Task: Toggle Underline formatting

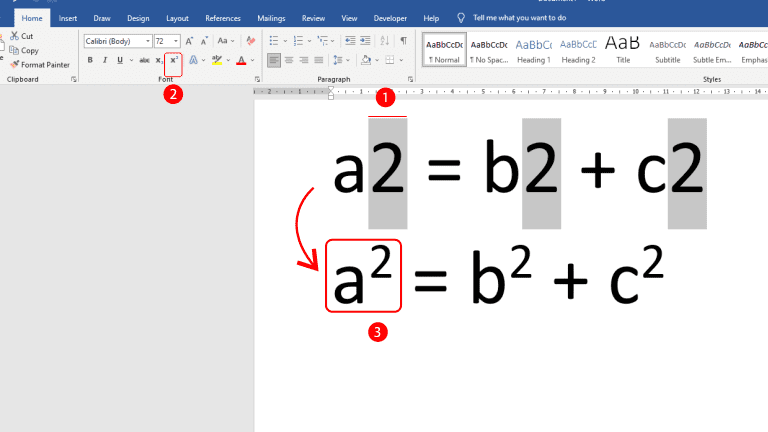Action: [x=120, y=60]
